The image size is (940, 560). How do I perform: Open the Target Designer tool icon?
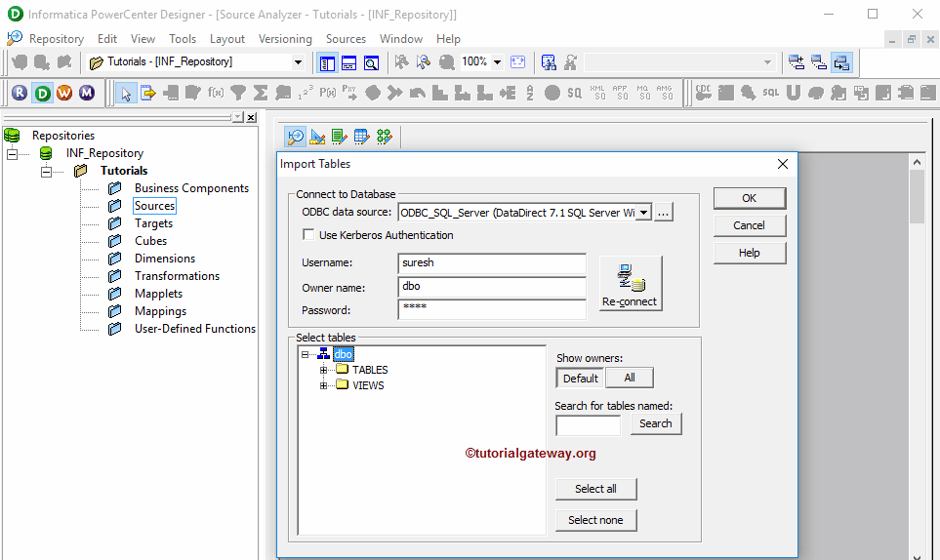tap(317, 137)
